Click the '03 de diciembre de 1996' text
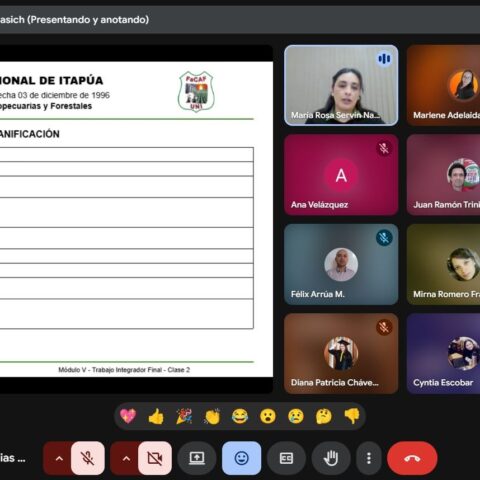Viewport: 480px width, 480px height. coord(64,95)
